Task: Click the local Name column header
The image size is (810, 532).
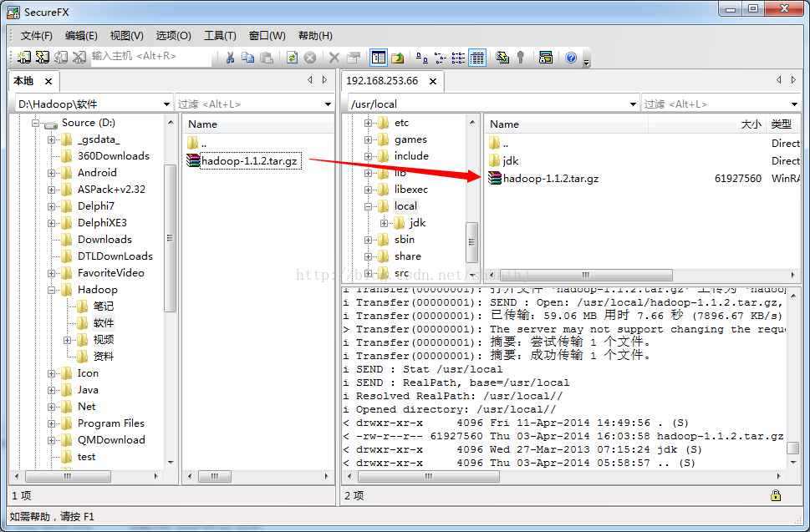Action: point(257,124)
